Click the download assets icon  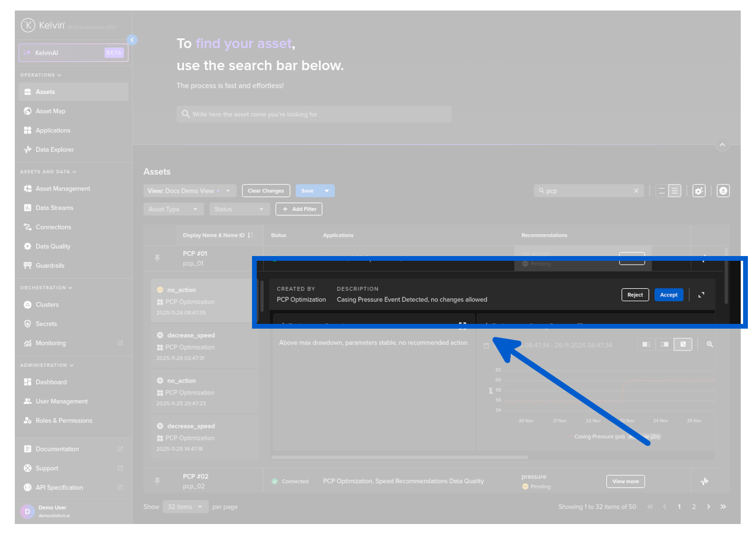click(723, 191)
